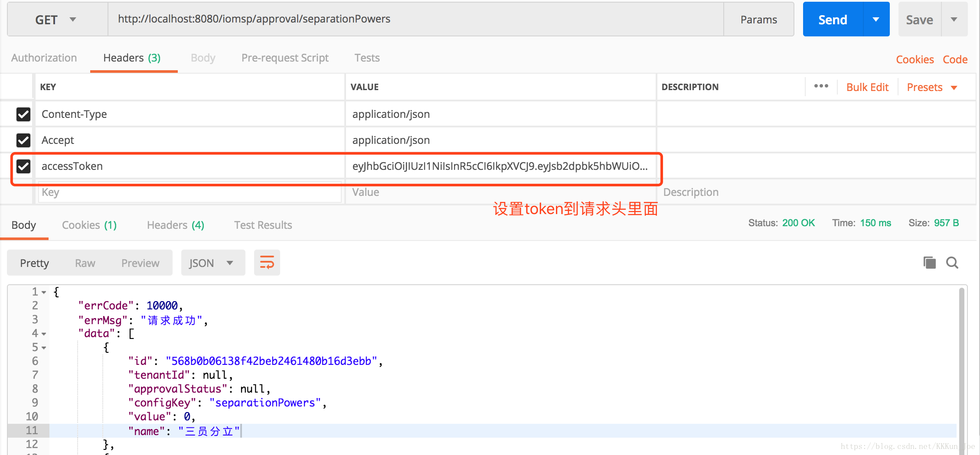The height and width of the screenshot is (455, 980).
Task: Toggle the response word-wrap icon
Action: click(x=267, y=263)
